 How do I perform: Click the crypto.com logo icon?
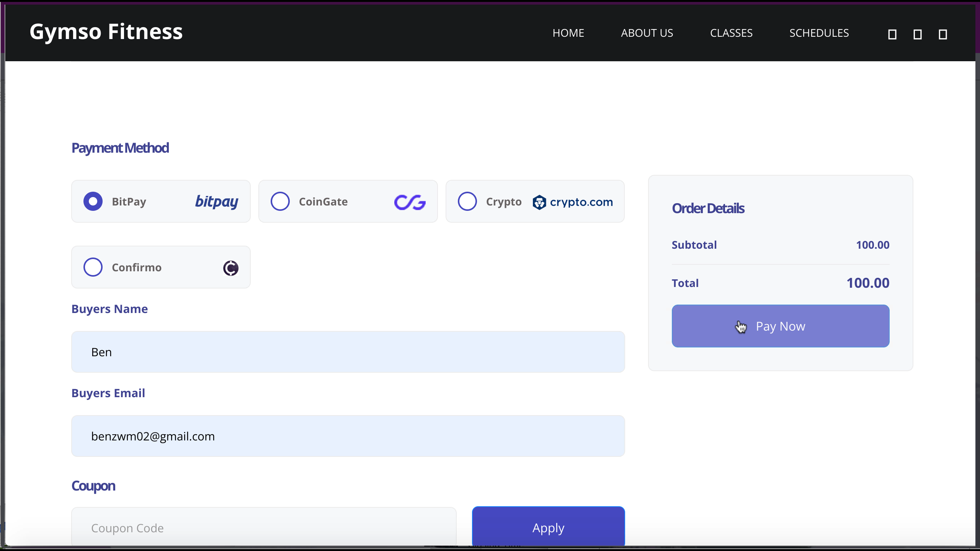[573, 202]
